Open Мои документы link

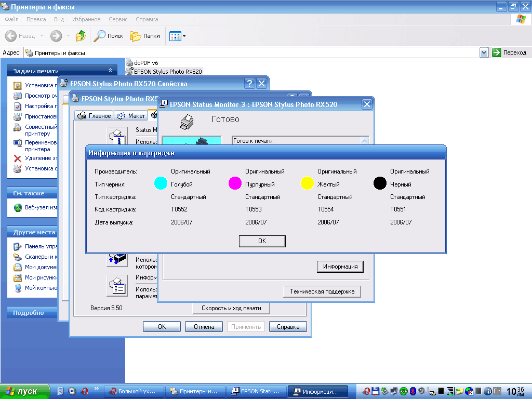[x=35, y=267]
